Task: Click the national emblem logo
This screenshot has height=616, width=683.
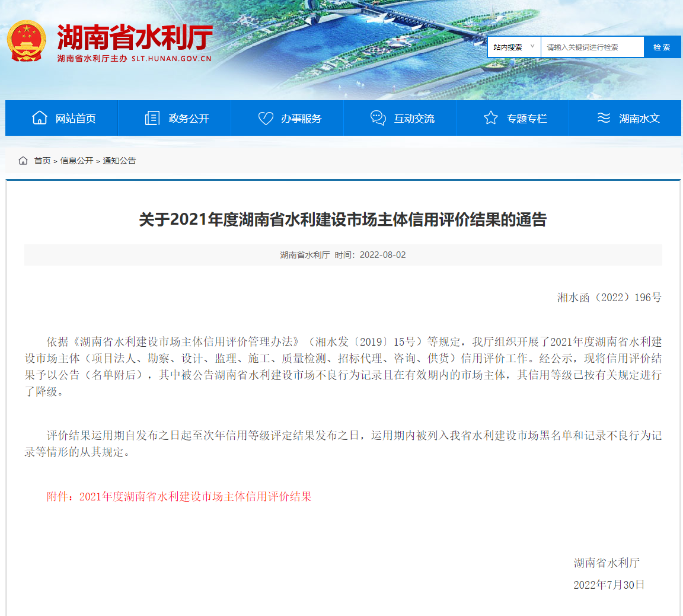Action: 26,41
